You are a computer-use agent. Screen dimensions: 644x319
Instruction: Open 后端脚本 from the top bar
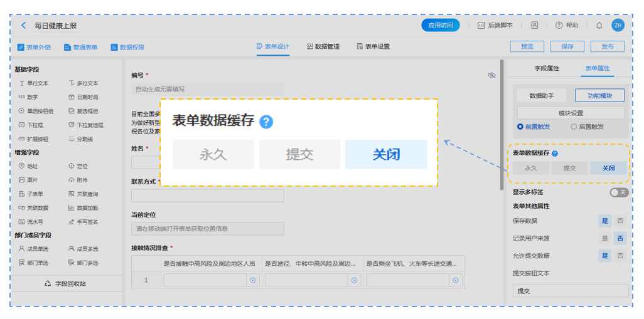click(x=495, y=26)
